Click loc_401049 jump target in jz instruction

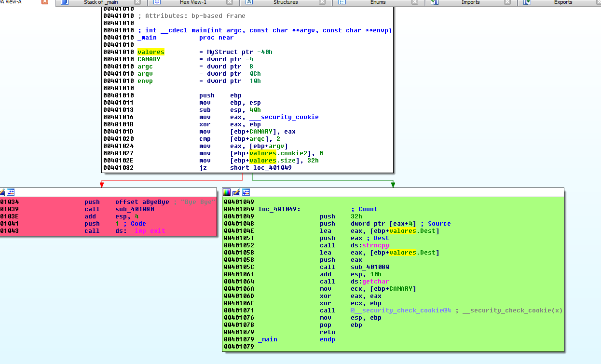coord(272,168)
